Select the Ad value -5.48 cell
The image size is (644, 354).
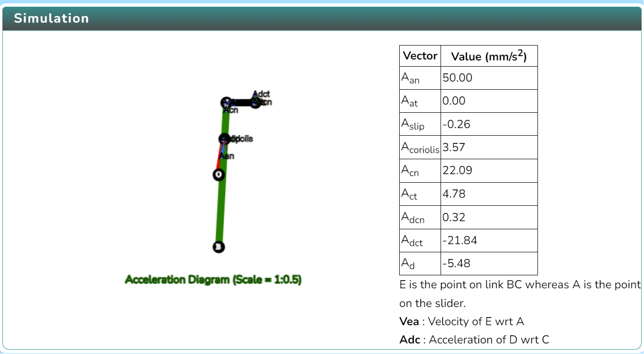(489, 263)
